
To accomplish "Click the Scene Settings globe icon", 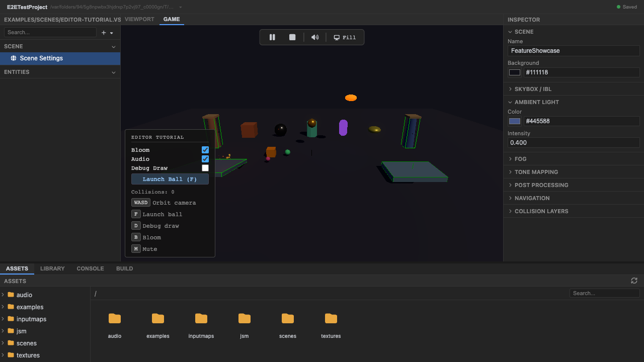I will click(14, 58).
